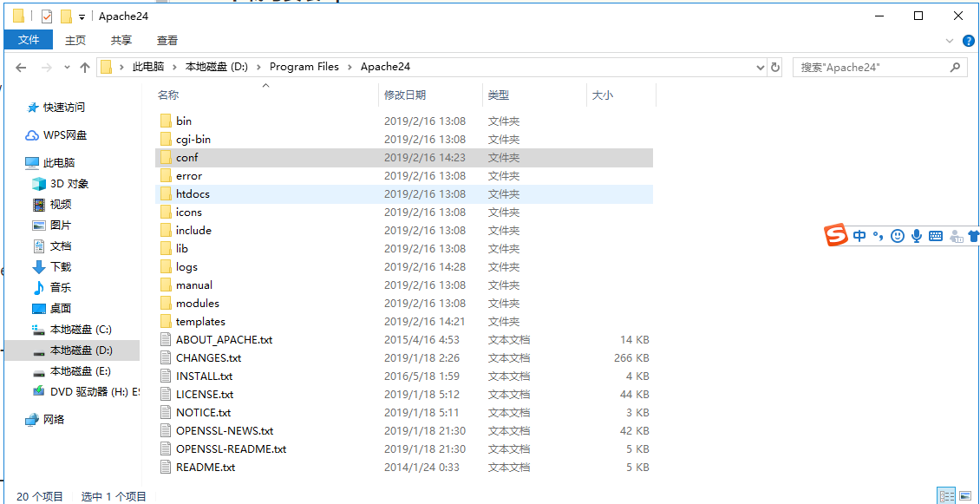
Task: Open the 文件 menu
Action: 29,40
